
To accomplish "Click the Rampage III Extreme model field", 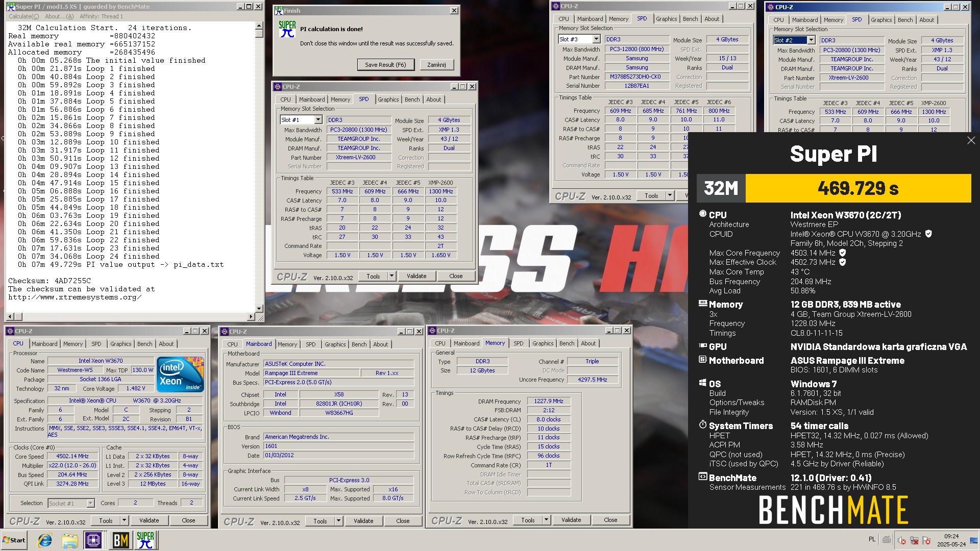I will [x=311, y=373].
